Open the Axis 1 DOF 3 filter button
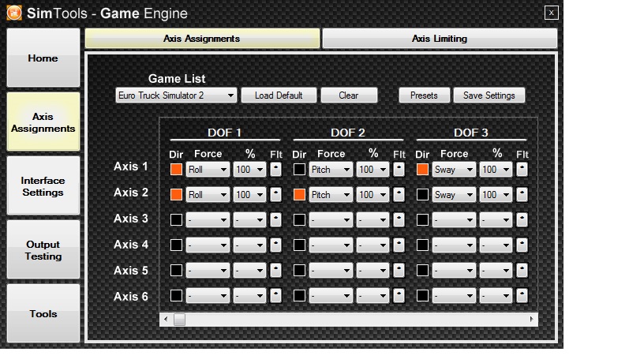The image size is (644, 363). pyautogui.click(x=522, y=169)
